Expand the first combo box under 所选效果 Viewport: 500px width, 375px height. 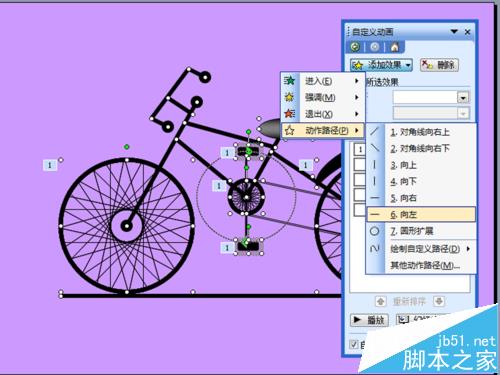tap(463, 98)
